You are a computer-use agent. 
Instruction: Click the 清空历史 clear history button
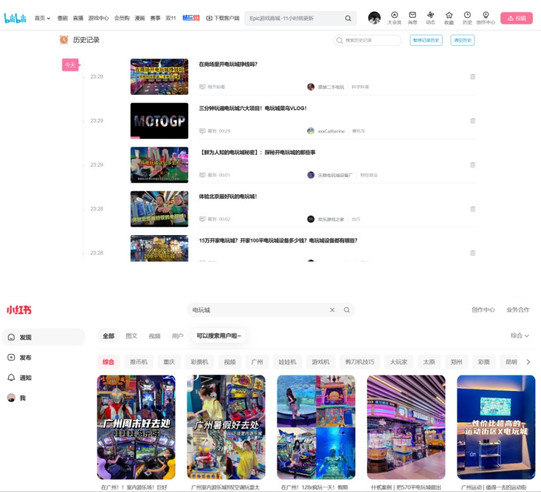tap(462, 40)
